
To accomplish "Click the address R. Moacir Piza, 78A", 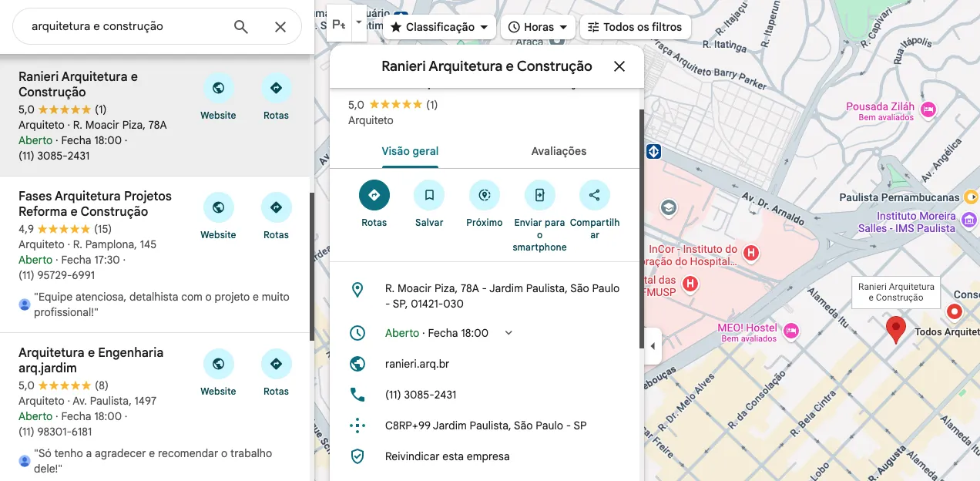I will pos(502,296).
